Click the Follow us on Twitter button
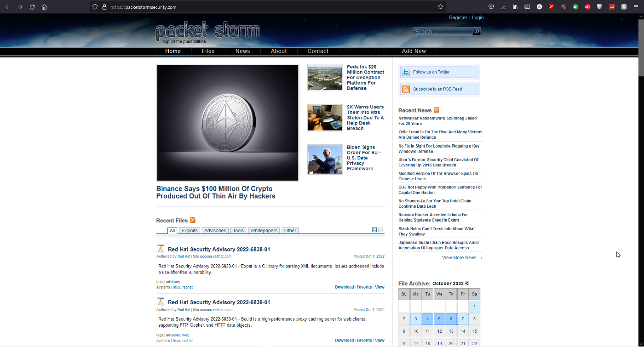The image size is (644, 347). click(439, 72)
